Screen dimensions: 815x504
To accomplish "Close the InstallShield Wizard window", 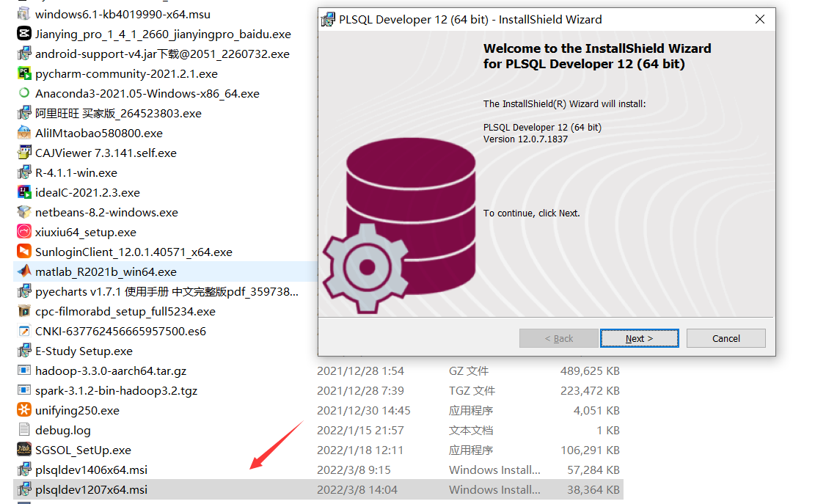I will [759, 19].
